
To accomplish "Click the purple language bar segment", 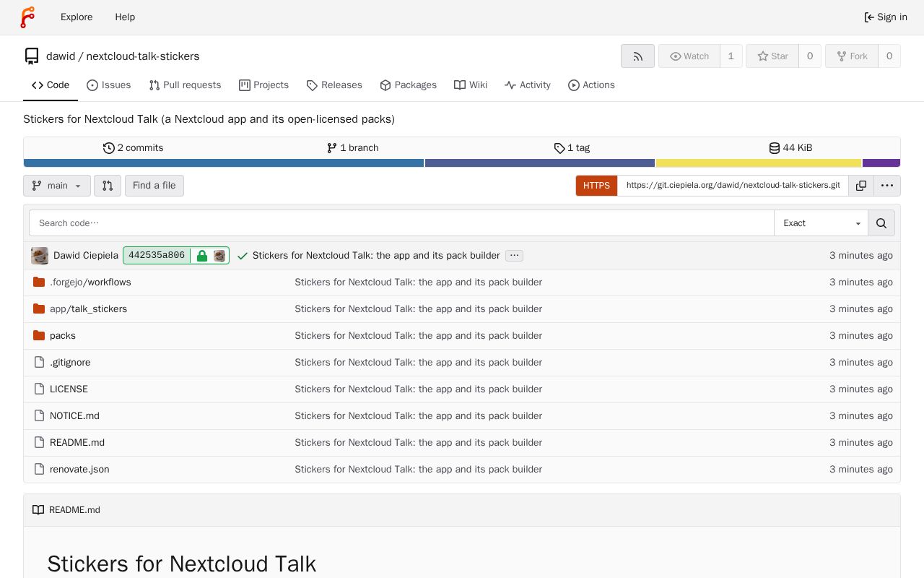I will 881,163.
